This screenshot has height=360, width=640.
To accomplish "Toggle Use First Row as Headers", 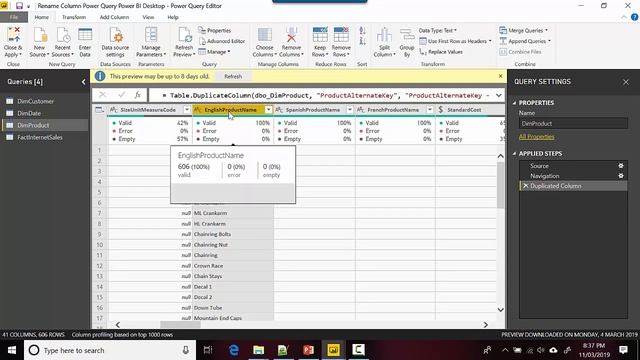I will click(455, 41).
